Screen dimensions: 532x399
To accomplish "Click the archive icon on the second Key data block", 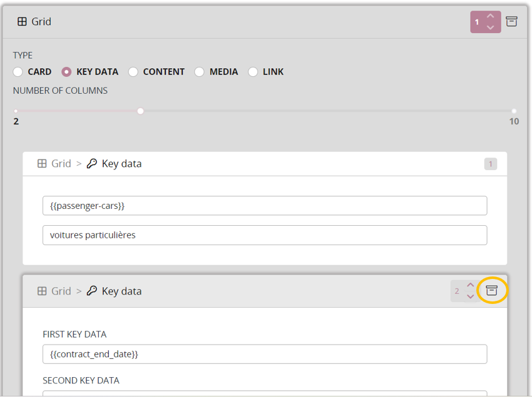I will [x=492, y=291].
